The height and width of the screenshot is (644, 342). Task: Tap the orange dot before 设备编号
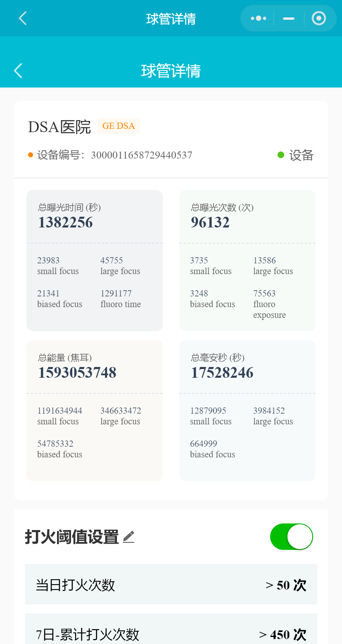pyautogui.click(x=31, y=155)
